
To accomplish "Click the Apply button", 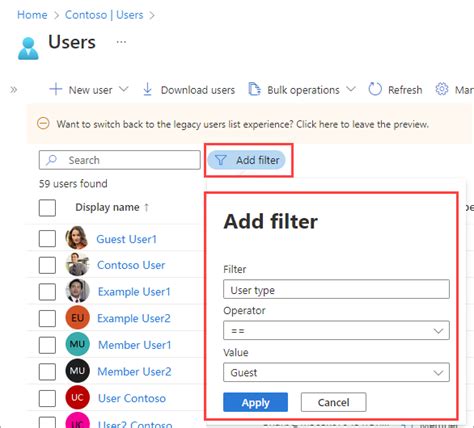I will pyautogui.click(x=255, y=402).
